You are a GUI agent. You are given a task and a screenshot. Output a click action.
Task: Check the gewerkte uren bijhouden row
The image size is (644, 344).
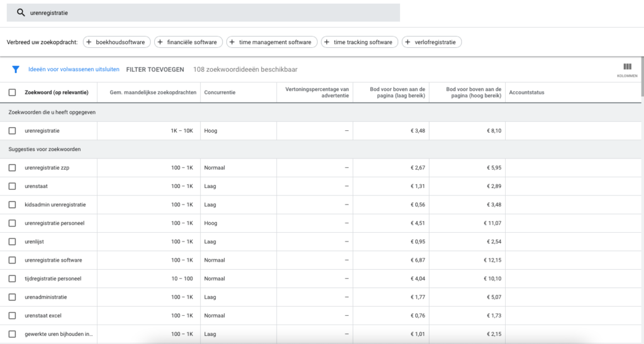coord(13,334)
